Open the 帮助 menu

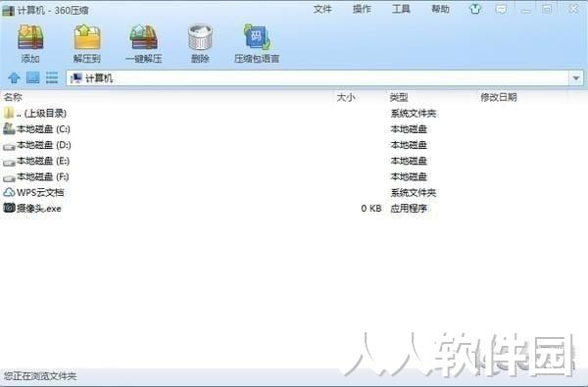tap(440, 9)
